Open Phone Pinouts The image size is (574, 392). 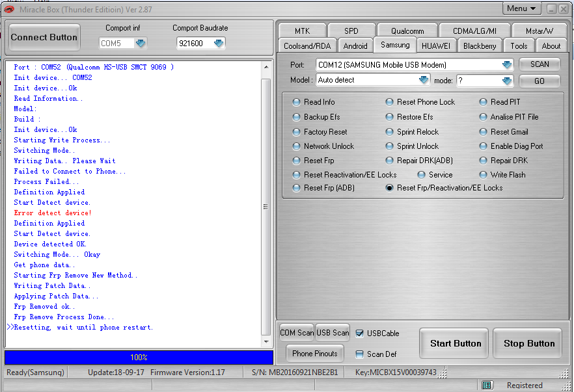(315, 354)
